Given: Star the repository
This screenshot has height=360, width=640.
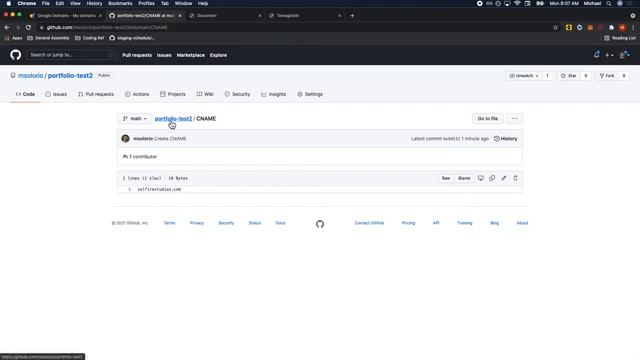Looking at the screenshot, I should [x=569, y=76].
